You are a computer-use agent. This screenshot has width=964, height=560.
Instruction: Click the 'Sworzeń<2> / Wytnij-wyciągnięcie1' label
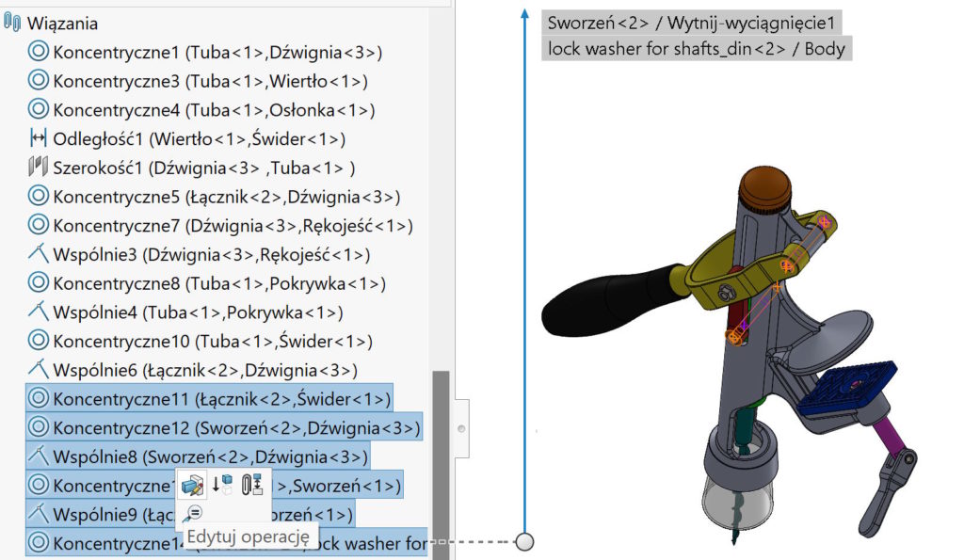tap(690, 22)
